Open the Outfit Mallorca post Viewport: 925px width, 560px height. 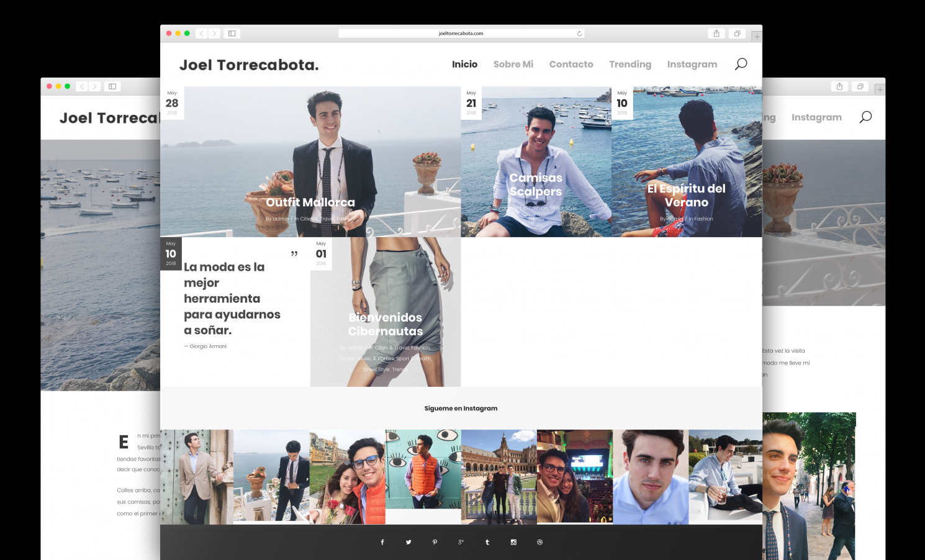(310, 202)
